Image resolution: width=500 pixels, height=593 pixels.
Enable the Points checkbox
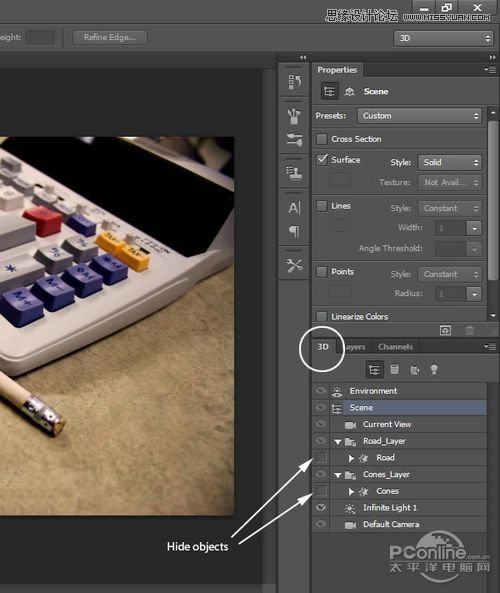321,272
